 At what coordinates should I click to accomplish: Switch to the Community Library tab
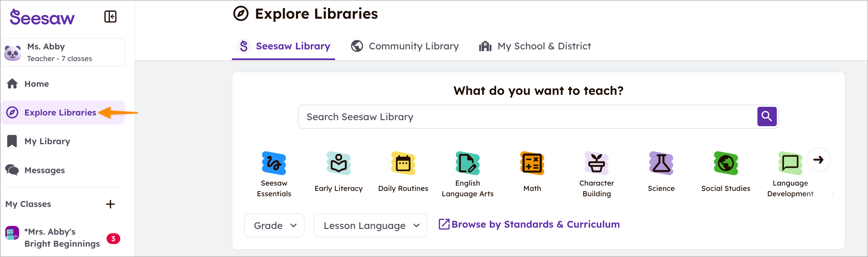[x=405, y=46]
